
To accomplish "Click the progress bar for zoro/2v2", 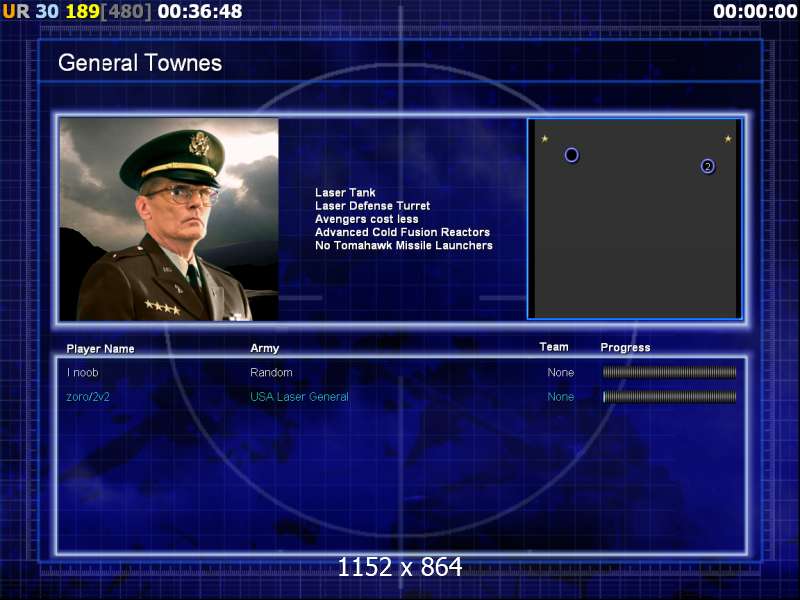I will pyautogui.click(x=669, y=396).
